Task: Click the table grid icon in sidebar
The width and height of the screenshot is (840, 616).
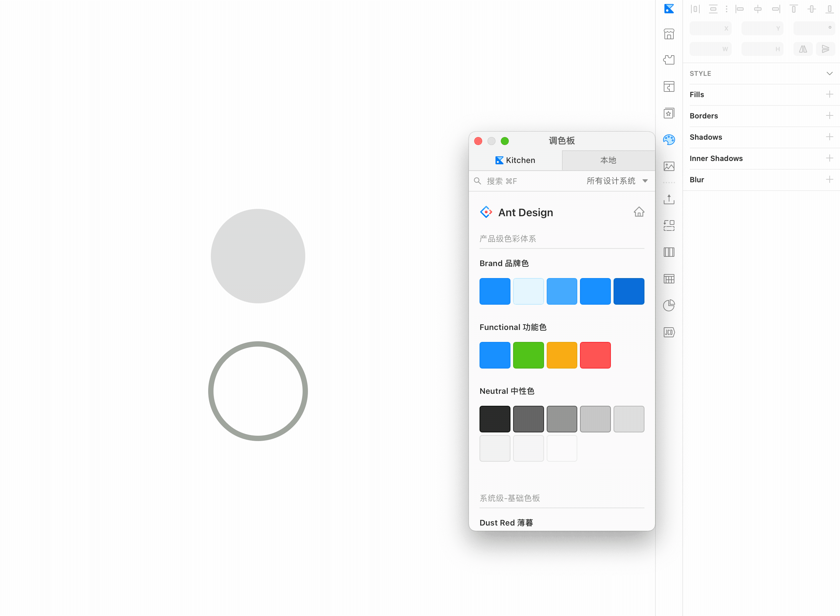Action: tap(669, 278)
